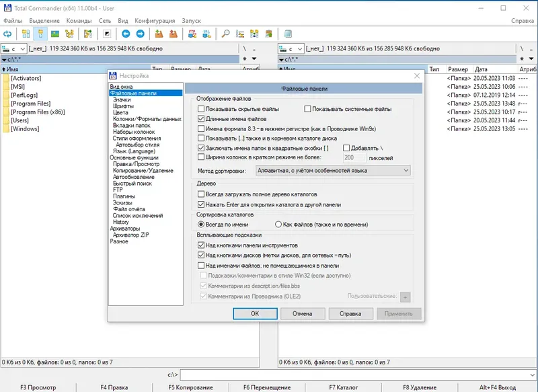This screenshot has width=538, height=392.
Task: Select Шрифты in settings tree
Action: tap(123, 106)
